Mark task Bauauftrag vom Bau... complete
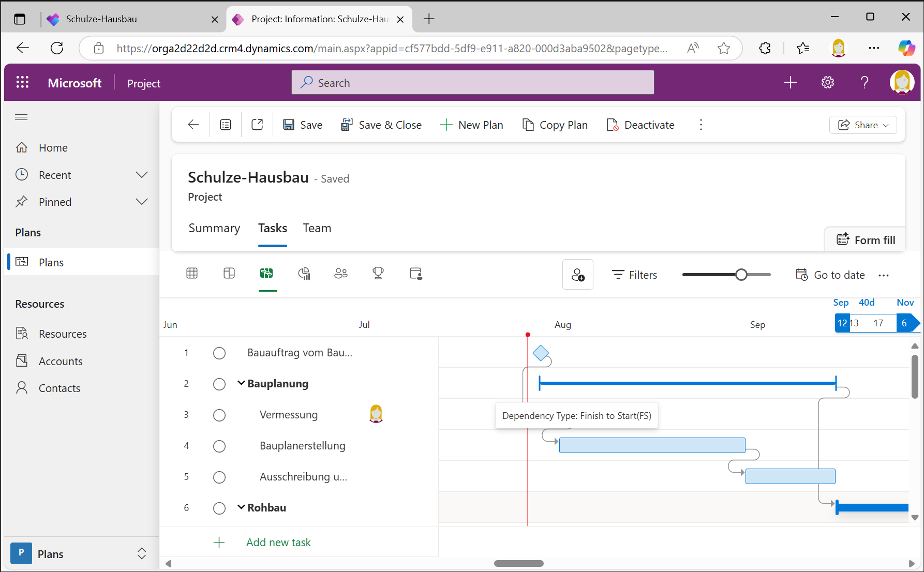The height and width of the screenshot is (572, 924). [x=219, y=353]
